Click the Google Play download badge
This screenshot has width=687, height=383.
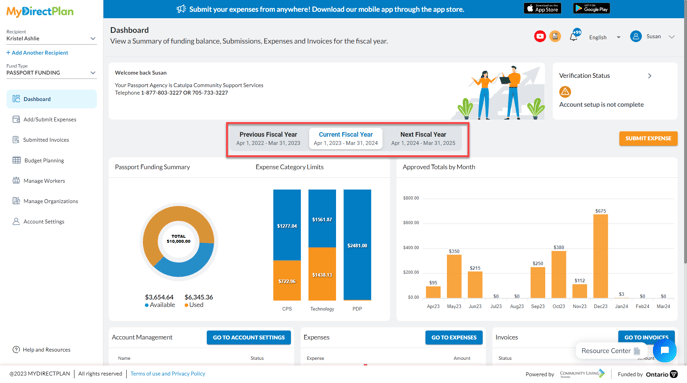point(591,8)
